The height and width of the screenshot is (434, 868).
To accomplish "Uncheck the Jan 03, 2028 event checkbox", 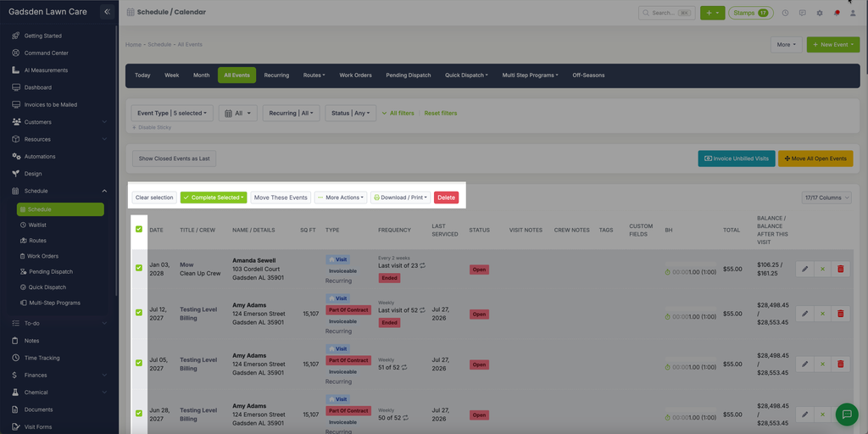I will [139, 268].
